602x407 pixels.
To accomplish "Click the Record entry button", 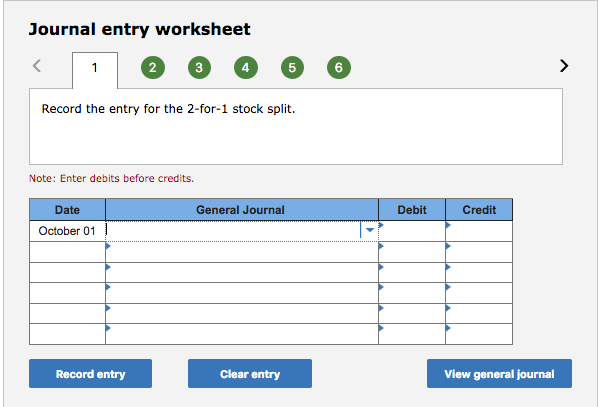I will coord(90,374).
